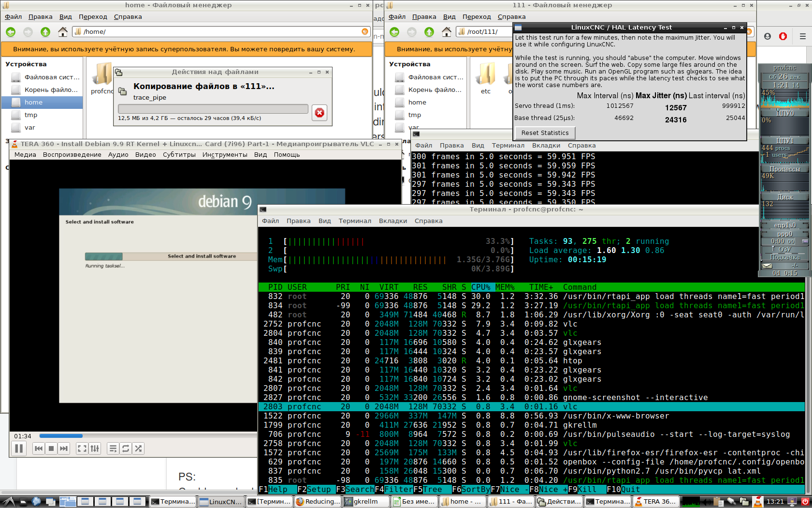Image resolution: width=812 pixels, height=508 pixels.
Task: Select the htop process row in the list
Action: pyautogui.click(x=532, y=361)
